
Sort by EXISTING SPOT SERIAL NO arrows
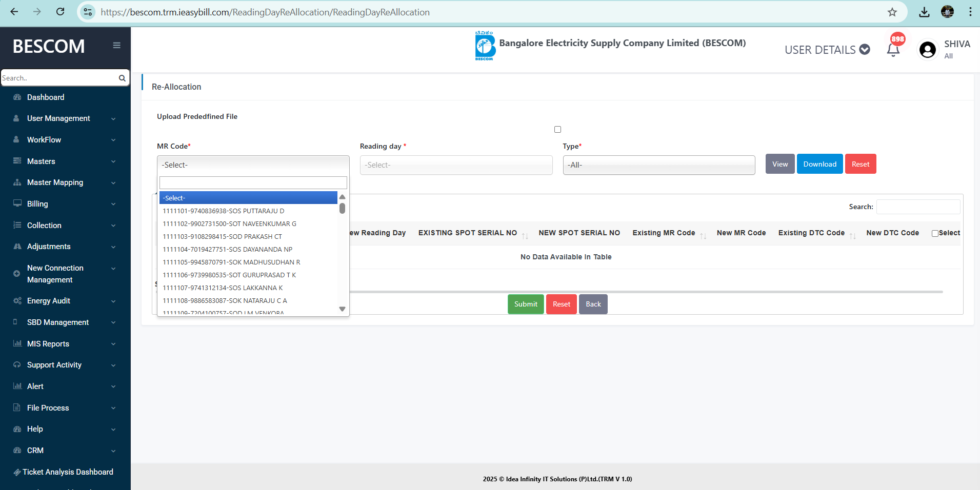point(525,235)
